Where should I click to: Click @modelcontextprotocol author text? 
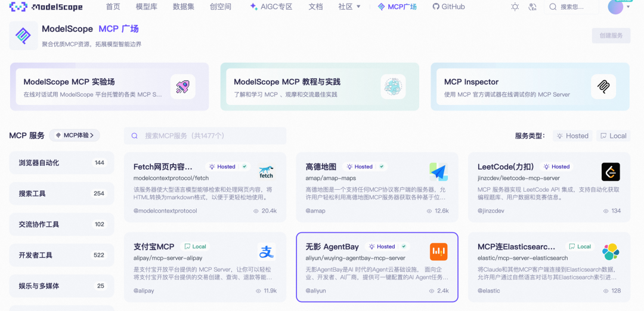pyautogui.click(x=165, y=211)
